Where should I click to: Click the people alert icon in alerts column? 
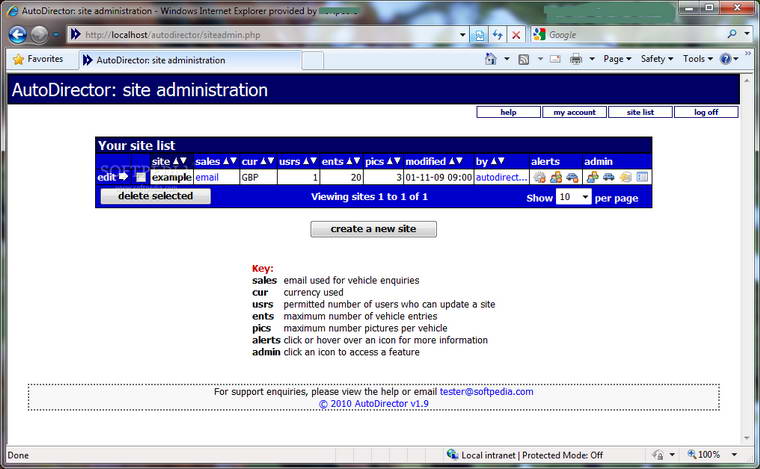click(556, 177)
